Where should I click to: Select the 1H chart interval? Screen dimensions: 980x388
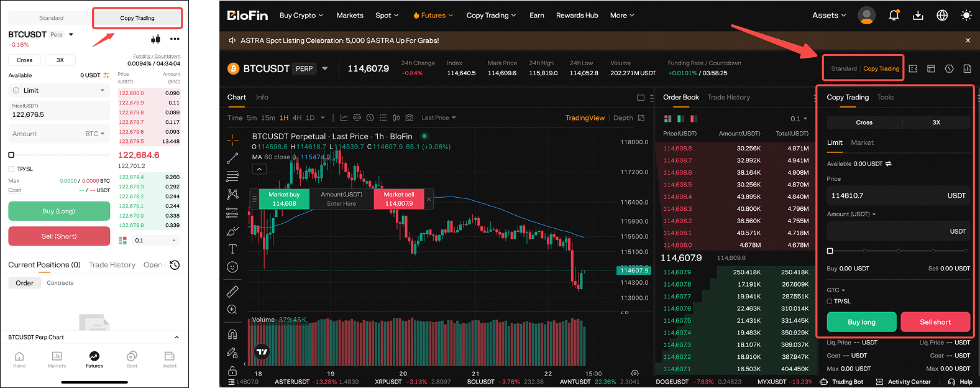(284, 118)
